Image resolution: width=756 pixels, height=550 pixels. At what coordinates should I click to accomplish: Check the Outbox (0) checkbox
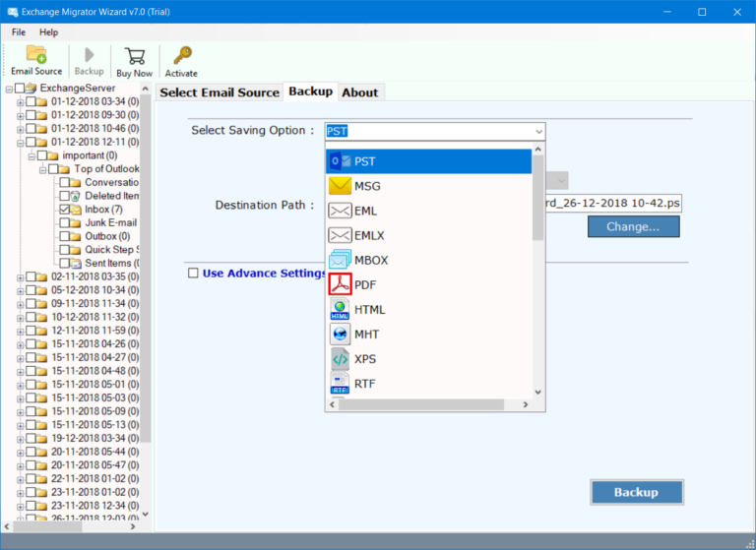pos(65,236)
